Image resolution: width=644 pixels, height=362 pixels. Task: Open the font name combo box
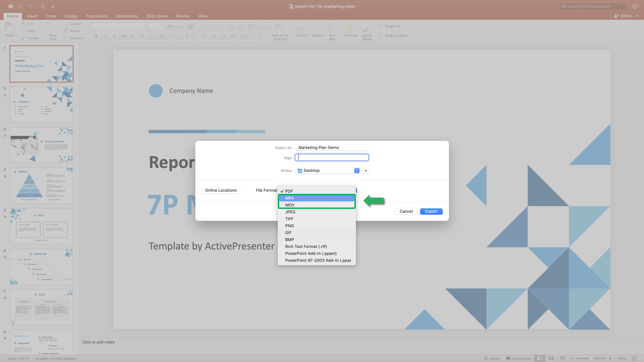(119, 26)
